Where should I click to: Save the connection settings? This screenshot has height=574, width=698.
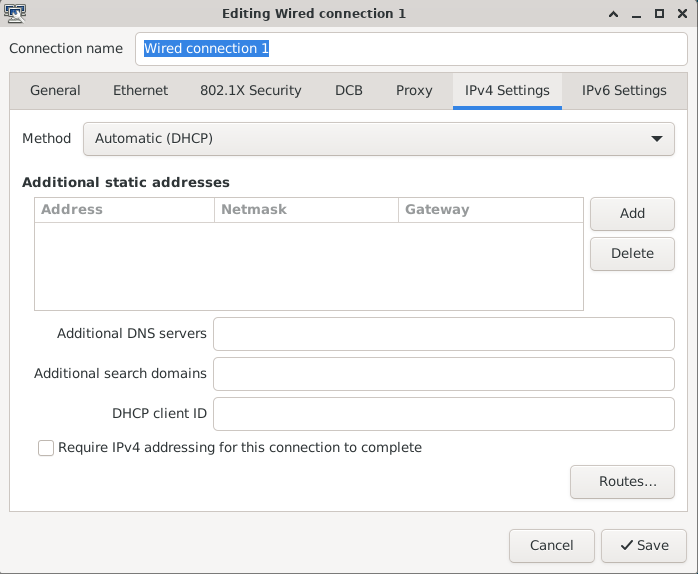(644, 546)
